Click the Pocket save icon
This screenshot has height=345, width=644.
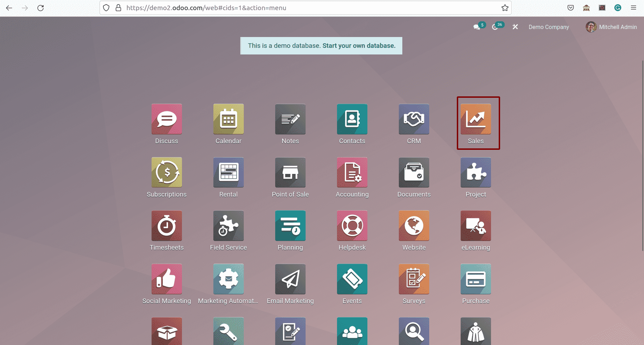point(571,8)
